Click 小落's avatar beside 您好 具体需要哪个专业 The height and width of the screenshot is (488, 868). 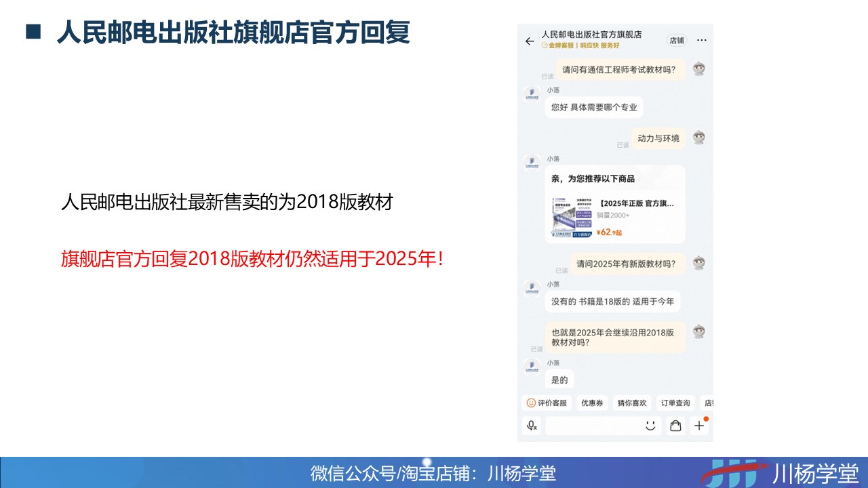pos(532,94)
